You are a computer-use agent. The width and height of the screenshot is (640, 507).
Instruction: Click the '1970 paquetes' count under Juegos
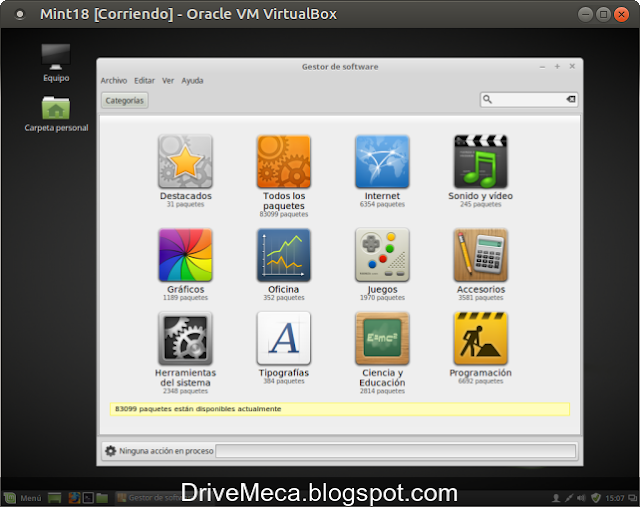coord(382,298)
